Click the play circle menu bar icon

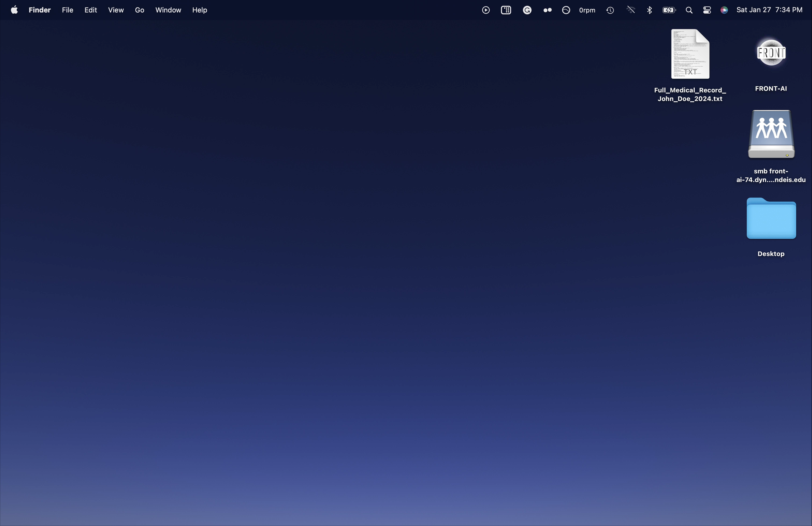pyautogui.click(x=486, y=10)
